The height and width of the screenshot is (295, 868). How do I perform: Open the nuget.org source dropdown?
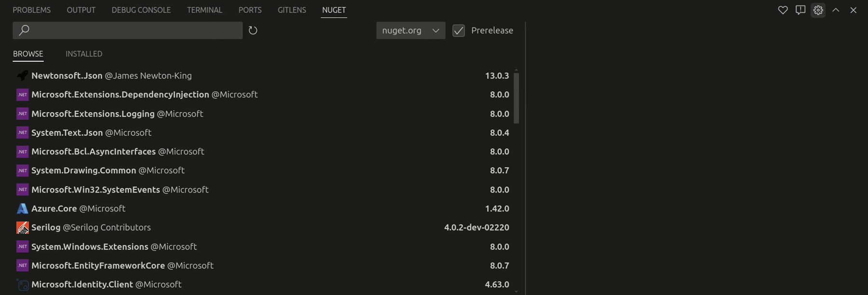point(410,30)
